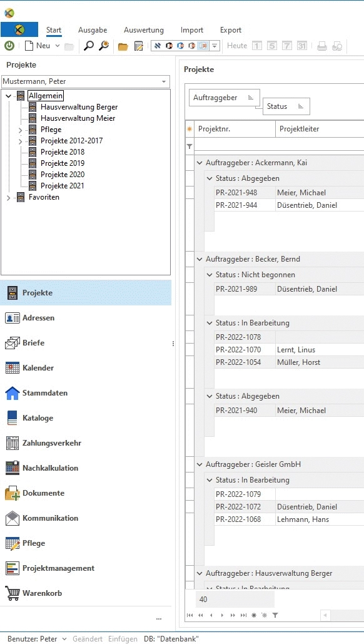The image size is (364, 644).
Task: Expand the Pflege tree node
Action: 21,130
